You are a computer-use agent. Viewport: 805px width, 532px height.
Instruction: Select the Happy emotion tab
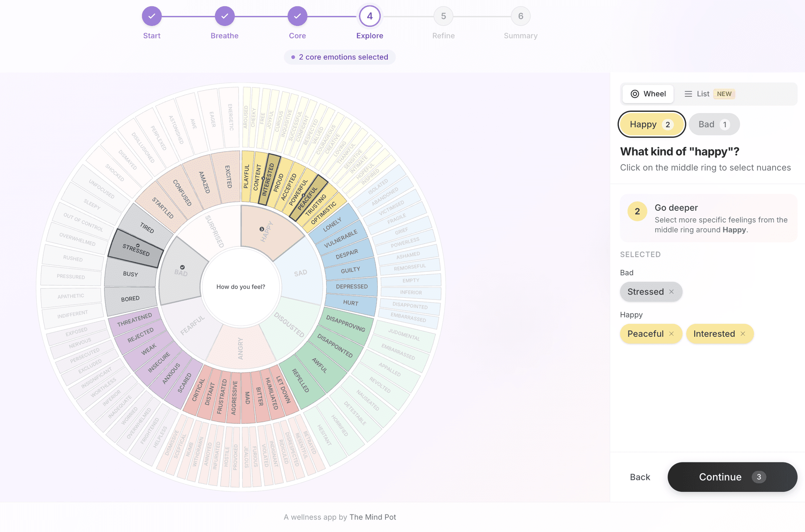pyautogui.click(x=652, y=124)
